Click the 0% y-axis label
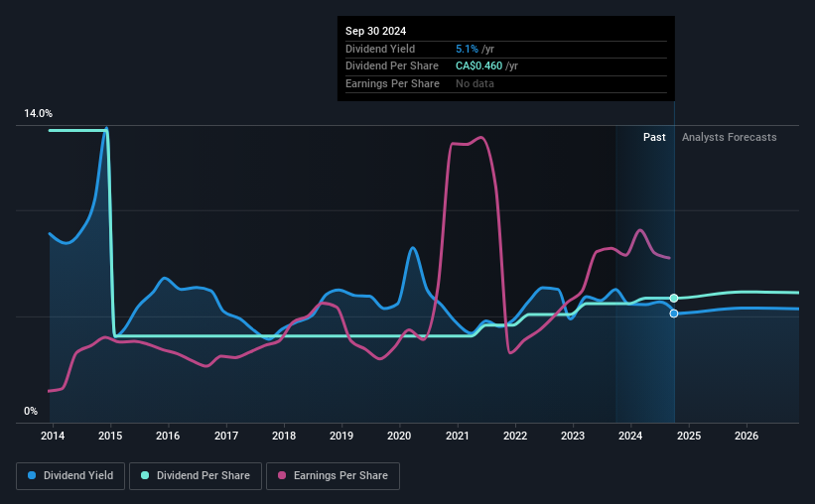 [x=31, y=411]
